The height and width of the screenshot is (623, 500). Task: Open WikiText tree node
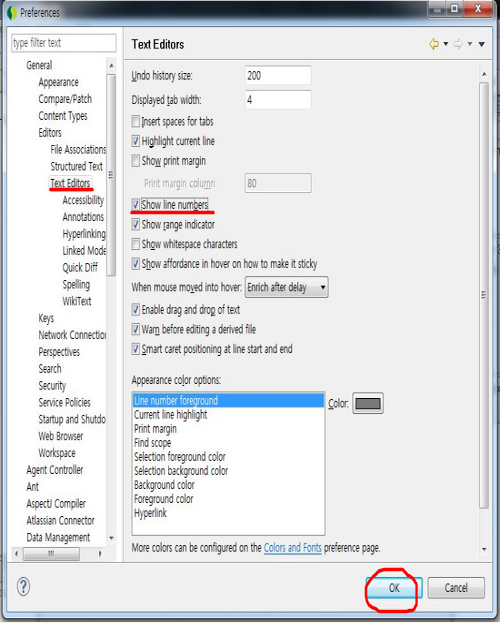[77, 301]
